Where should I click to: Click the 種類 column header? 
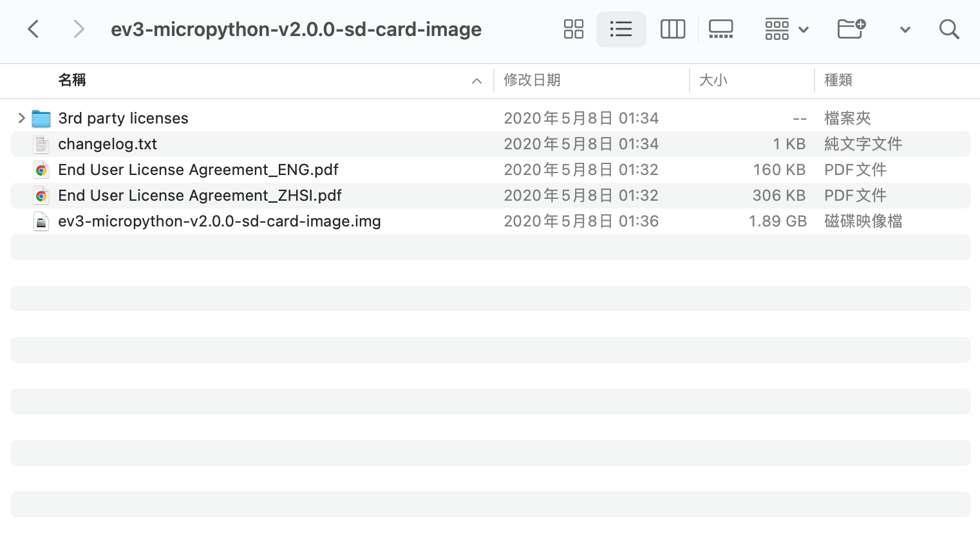(x=838, y=80)
